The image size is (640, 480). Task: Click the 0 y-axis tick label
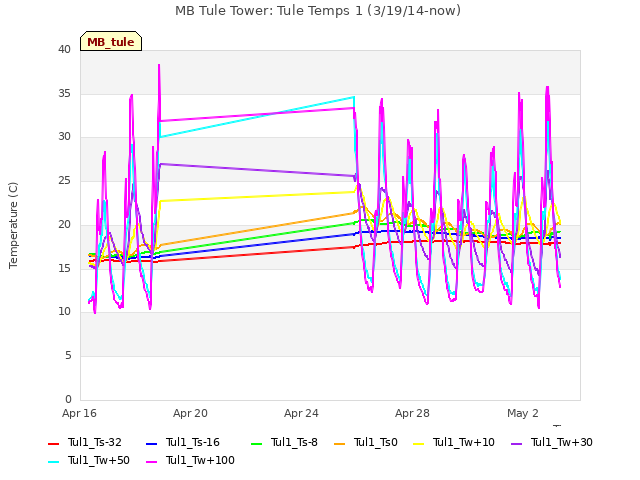pos(68,399)
